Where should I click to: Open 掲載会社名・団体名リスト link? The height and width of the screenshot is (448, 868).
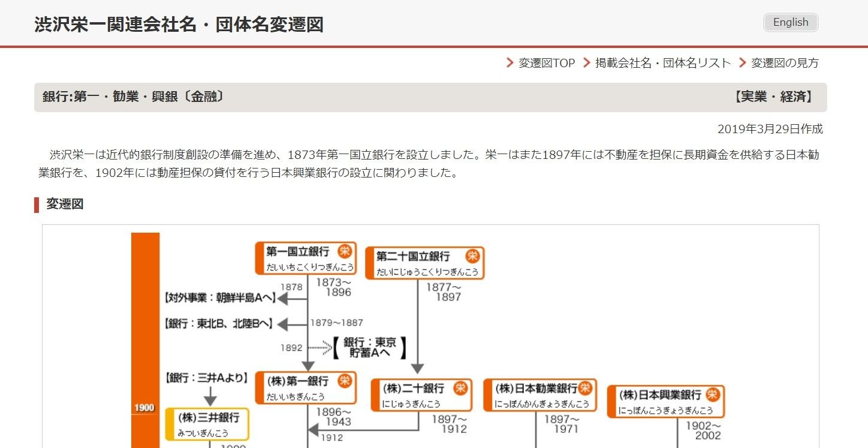coord(662,63)
